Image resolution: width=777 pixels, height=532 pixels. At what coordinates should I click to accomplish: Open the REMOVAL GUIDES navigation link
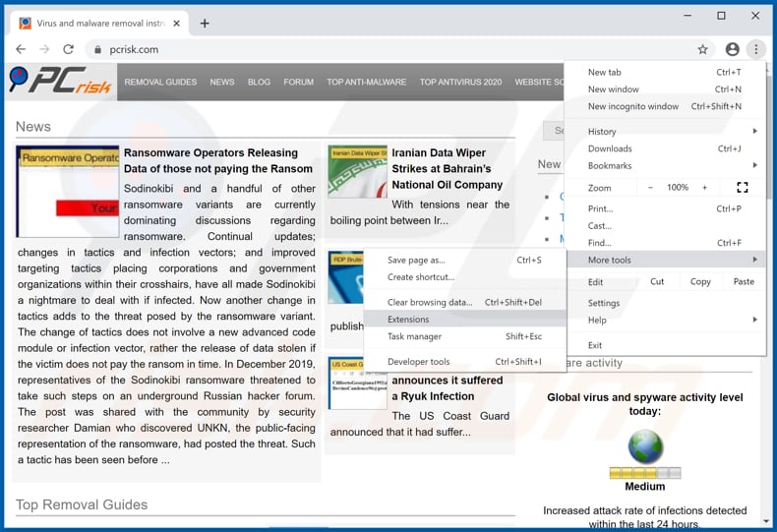click(x=160, y=83)
